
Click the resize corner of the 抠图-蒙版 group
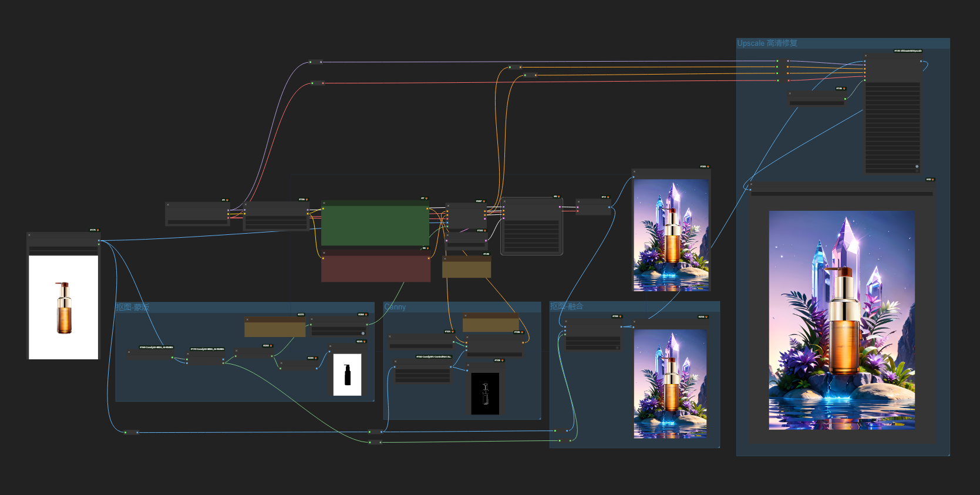[372, 399]
